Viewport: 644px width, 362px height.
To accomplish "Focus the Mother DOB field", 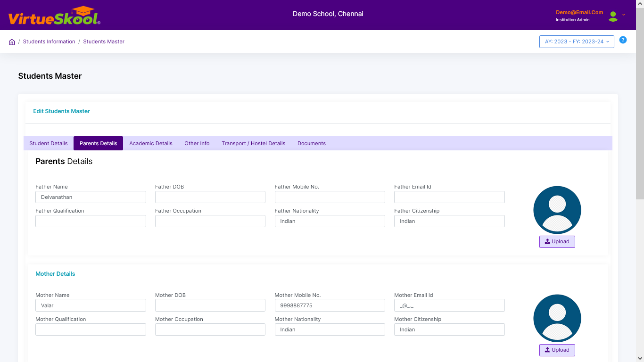I will click(x=210, y=305).
